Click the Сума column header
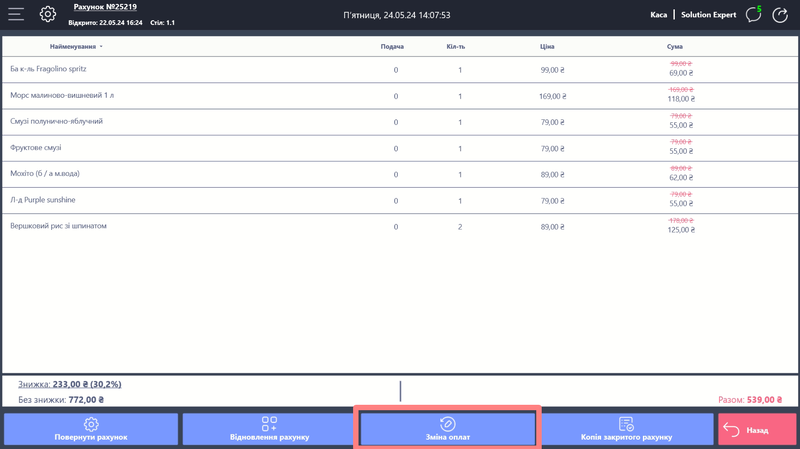This screenshot has height=449, width=800. point(675,47)
